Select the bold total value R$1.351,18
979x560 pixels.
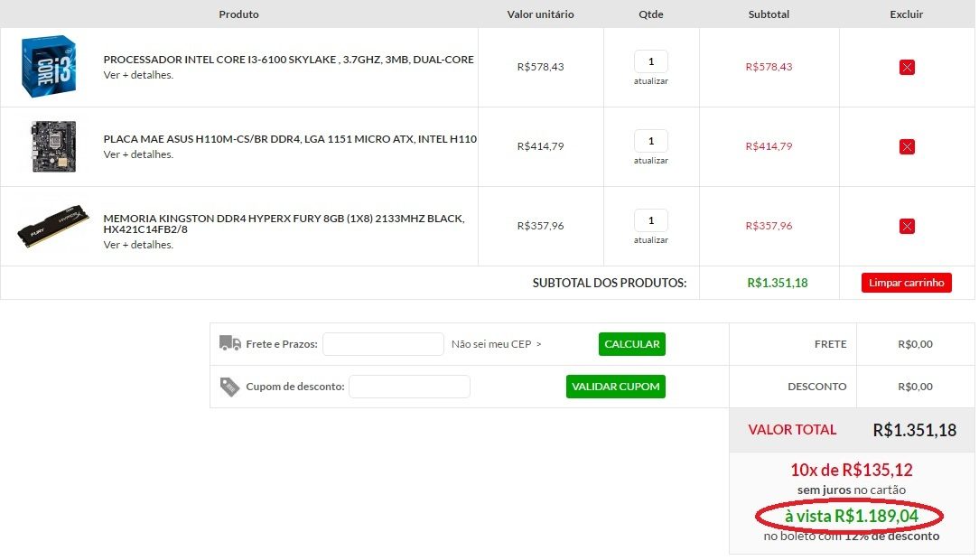point(914,430)
